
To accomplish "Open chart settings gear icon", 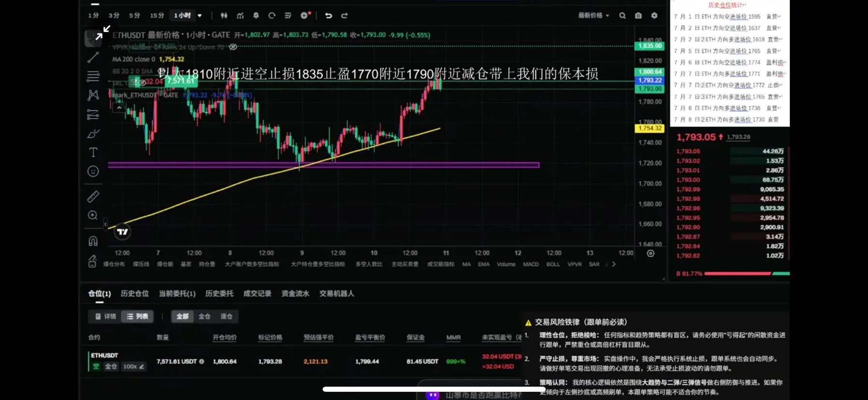I will tap(654, 15).
